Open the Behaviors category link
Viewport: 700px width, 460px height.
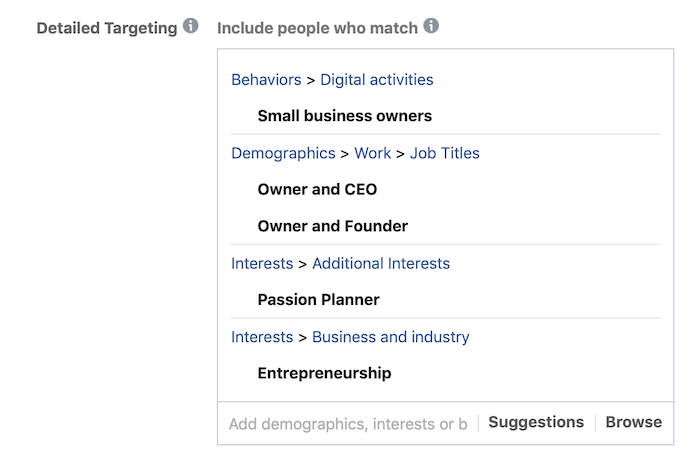[266, 80]
